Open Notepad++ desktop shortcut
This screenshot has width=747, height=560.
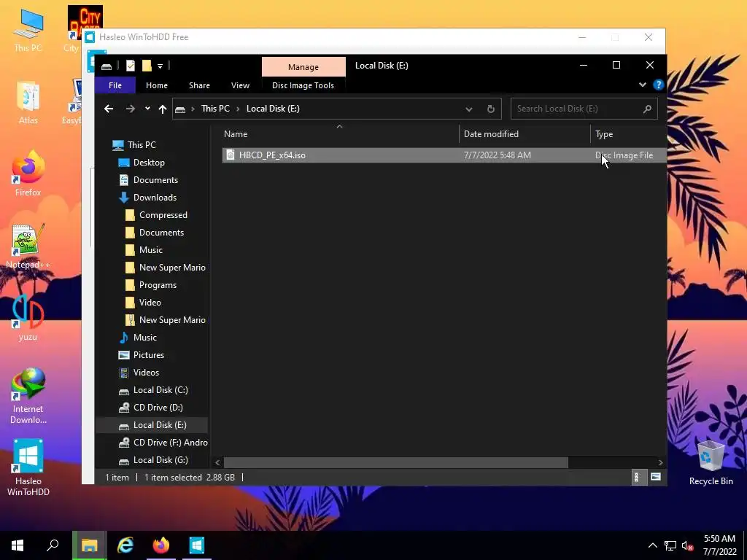28,246
